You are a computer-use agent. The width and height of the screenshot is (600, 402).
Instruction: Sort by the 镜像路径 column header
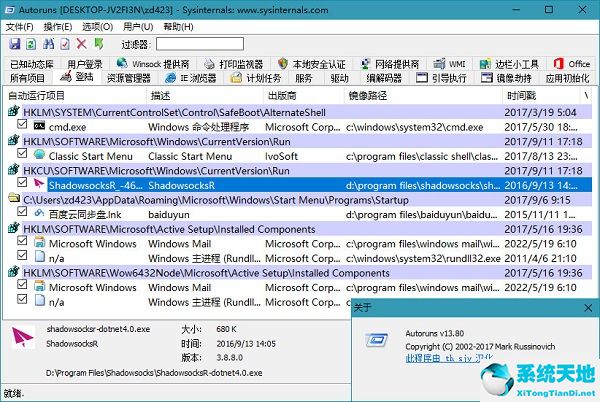[x=423, y=96]
